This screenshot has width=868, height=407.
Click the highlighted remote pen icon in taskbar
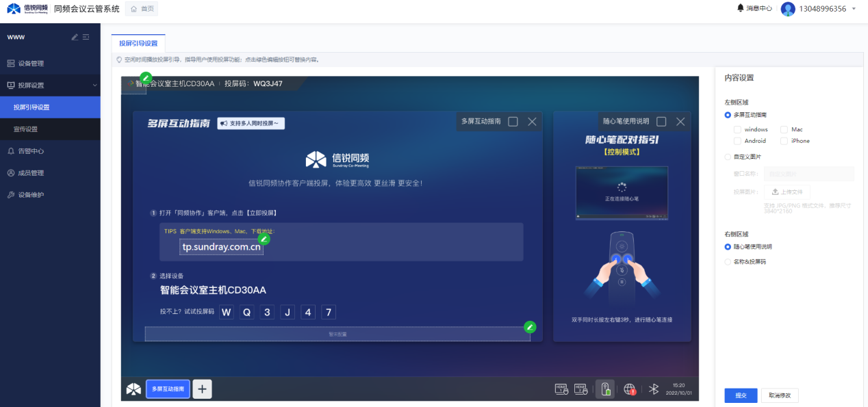point(605,389)
